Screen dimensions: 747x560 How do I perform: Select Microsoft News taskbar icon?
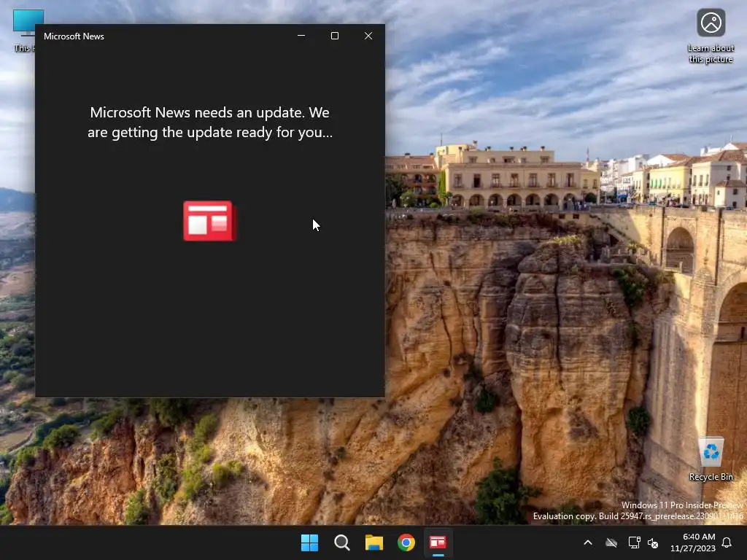(438, 542)
